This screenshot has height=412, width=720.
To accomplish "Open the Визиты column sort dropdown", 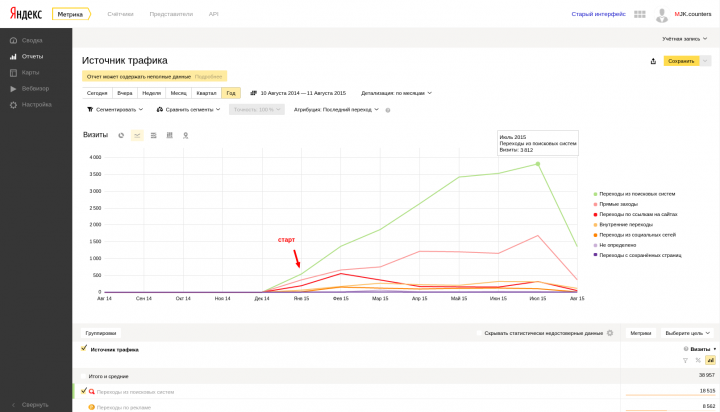I will (714, 350).
